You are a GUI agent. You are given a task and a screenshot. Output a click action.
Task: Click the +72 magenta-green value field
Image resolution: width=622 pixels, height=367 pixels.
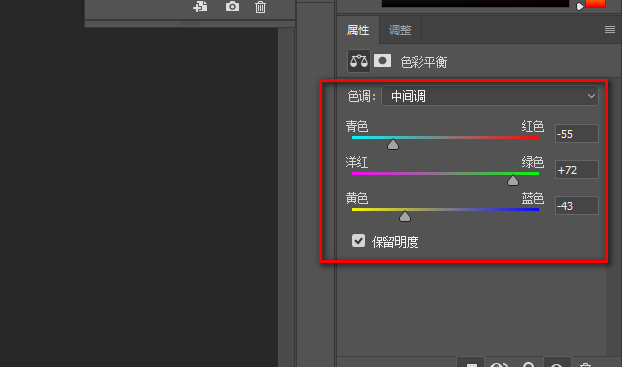click(576, 170)
